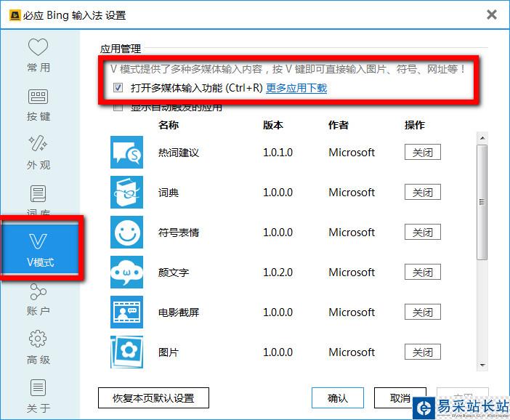510x420 pixels.
Task: Open the 更多应用下载 link
Action: pyautogui.click(x=296, y=88)
